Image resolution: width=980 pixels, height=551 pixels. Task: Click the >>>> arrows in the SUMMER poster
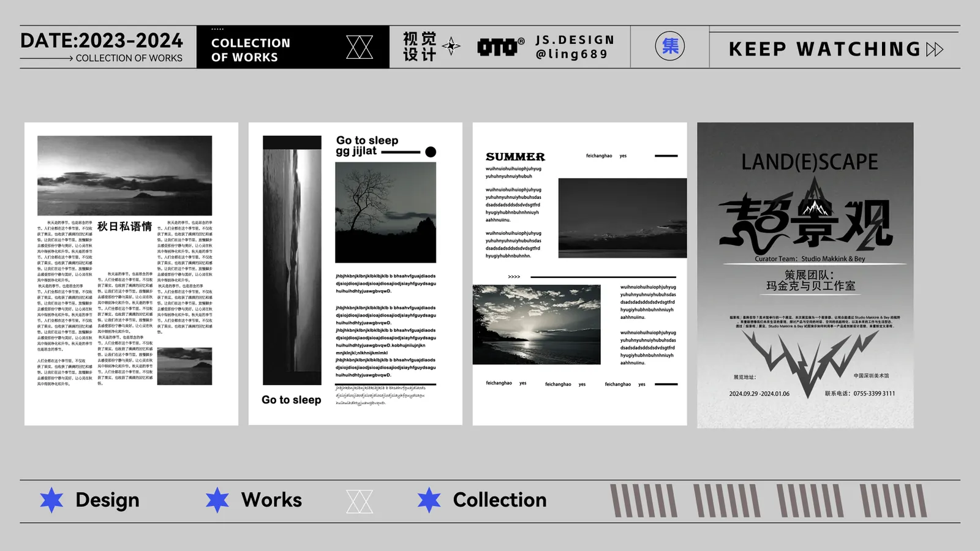coord(514,277)
